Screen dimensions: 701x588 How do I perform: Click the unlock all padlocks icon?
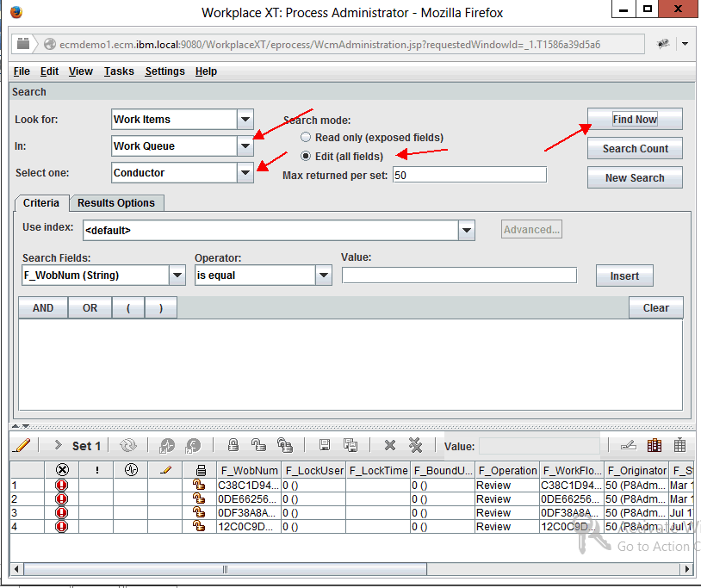pos(285,445)
